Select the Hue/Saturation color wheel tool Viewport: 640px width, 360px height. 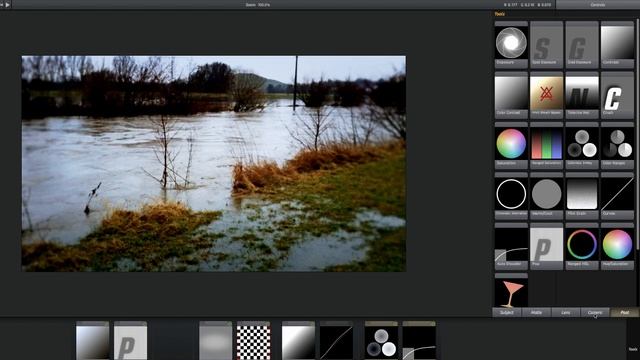click(x=617, y=247)
